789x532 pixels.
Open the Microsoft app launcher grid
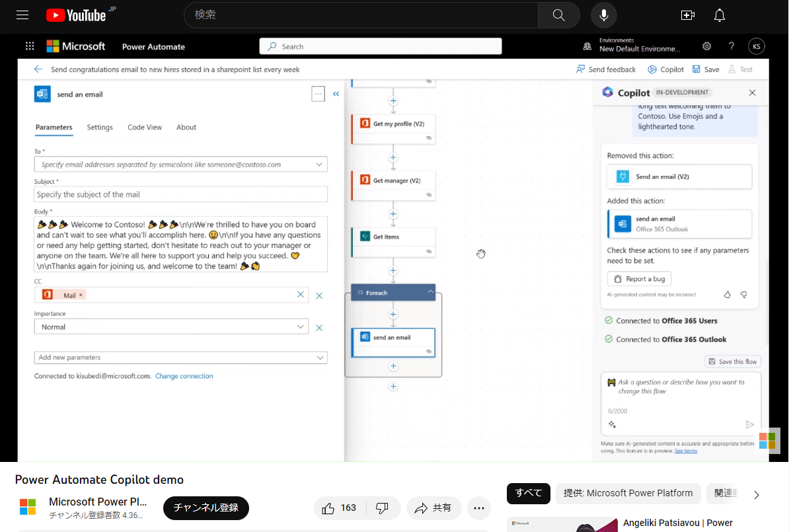pos(30,46)
